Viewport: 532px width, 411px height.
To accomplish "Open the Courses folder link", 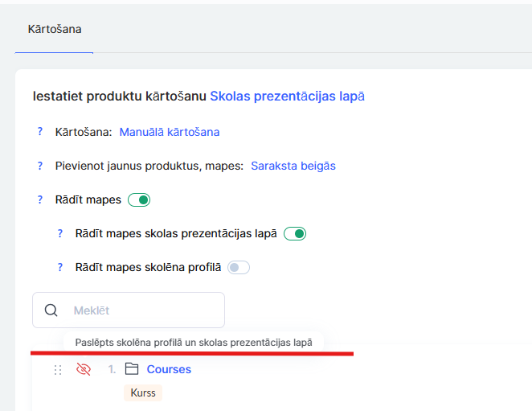I will (169, 370).
